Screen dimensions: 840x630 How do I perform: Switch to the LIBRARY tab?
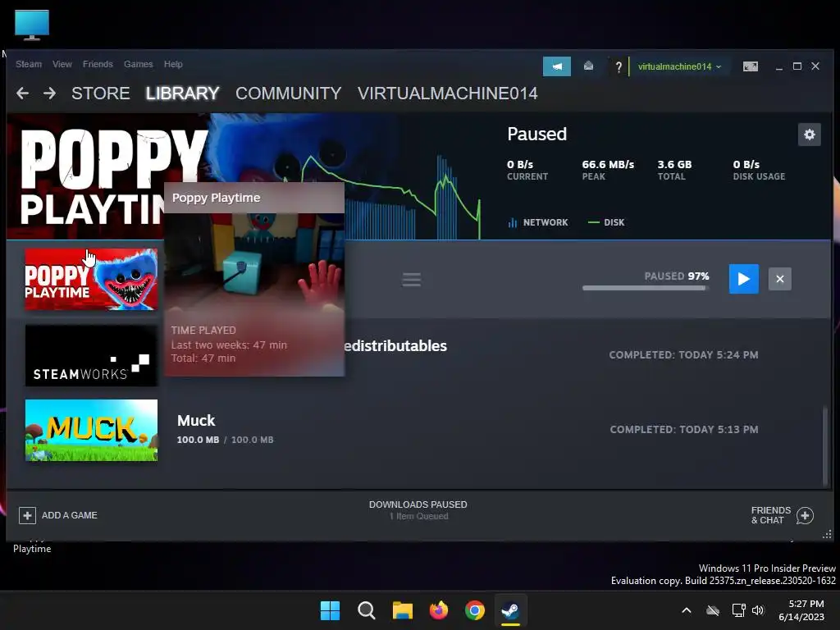pos(182,94)
